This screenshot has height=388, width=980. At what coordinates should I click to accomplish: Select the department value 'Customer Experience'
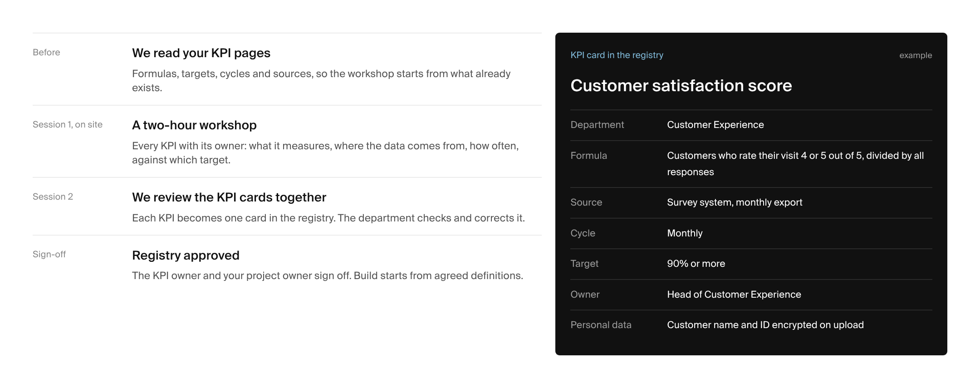715,125
